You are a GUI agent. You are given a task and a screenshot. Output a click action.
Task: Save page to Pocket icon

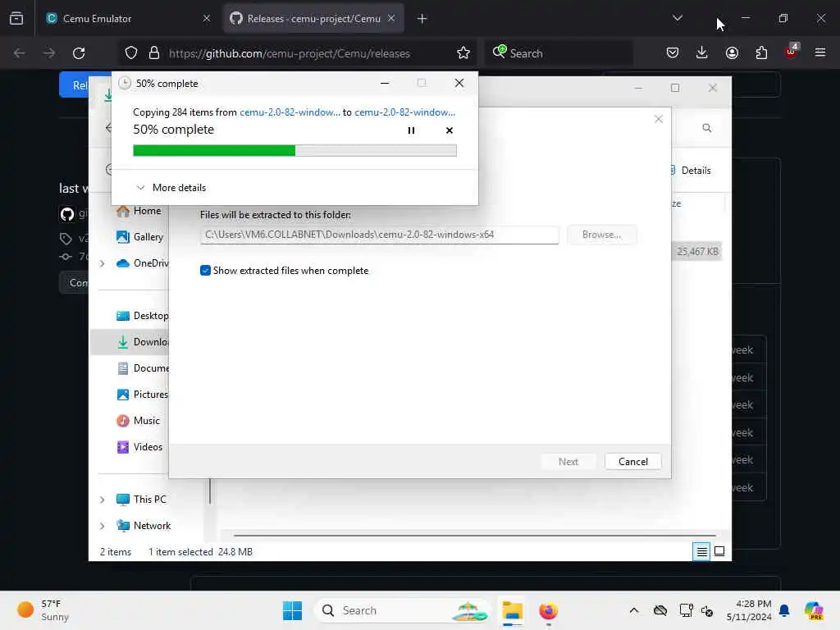pyautogui.click(x=673, y=53)
